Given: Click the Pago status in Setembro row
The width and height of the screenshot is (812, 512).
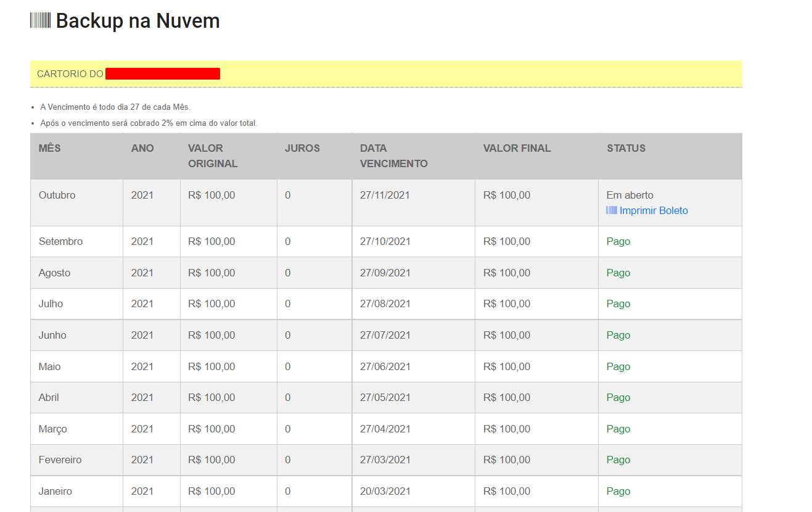Looking at the screenshot, I should 618,241.
